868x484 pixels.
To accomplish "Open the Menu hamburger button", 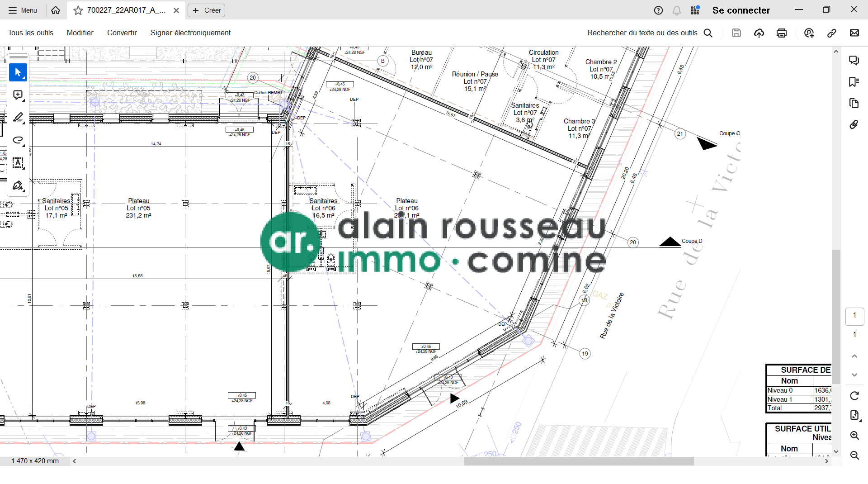I will (x=23, y=10).
